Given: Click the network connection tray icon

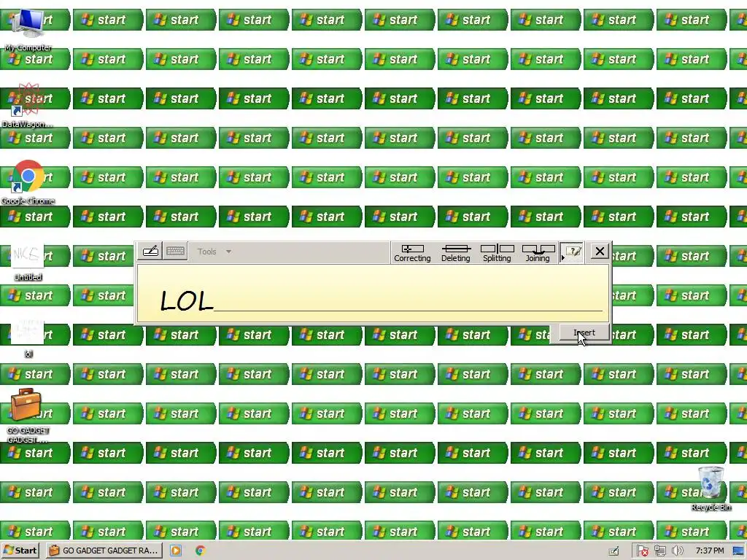Looking at the screenshot, I should tap(659, 551).
